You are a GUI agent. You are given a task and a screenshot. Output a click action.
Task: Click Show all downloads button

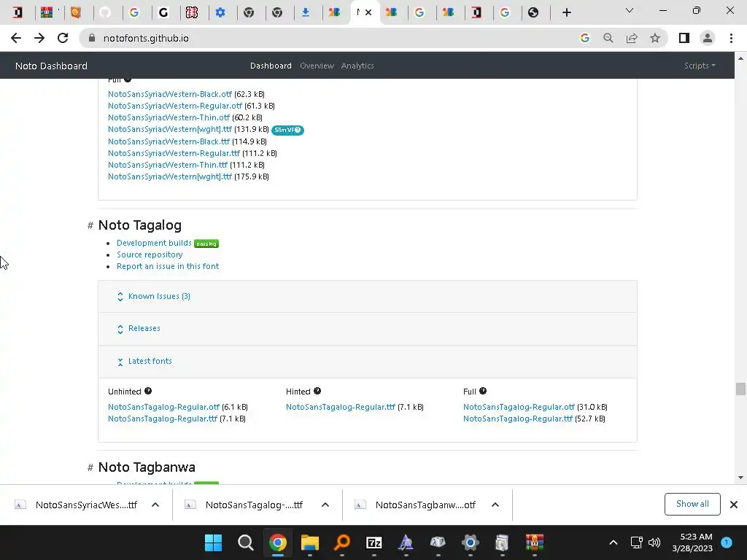pyautogui.click(x=692, y=505)
